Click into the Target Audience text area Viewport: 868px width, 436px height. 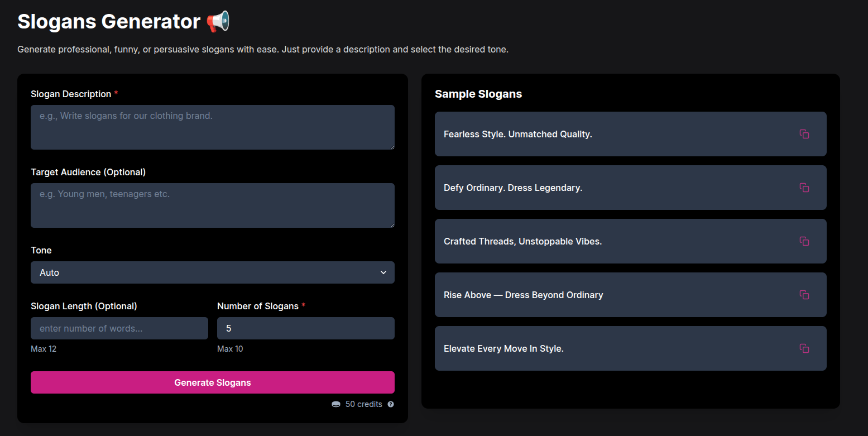(212, 205)
